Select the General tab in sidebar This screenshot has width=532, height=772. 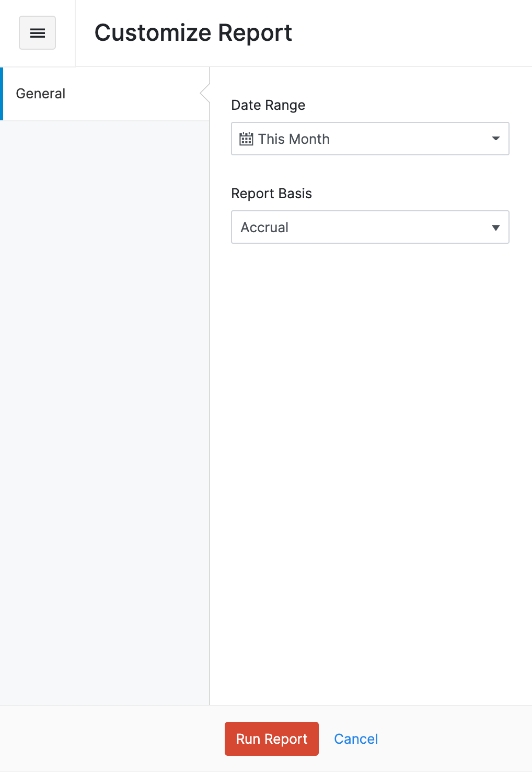[x=41, y=94]
